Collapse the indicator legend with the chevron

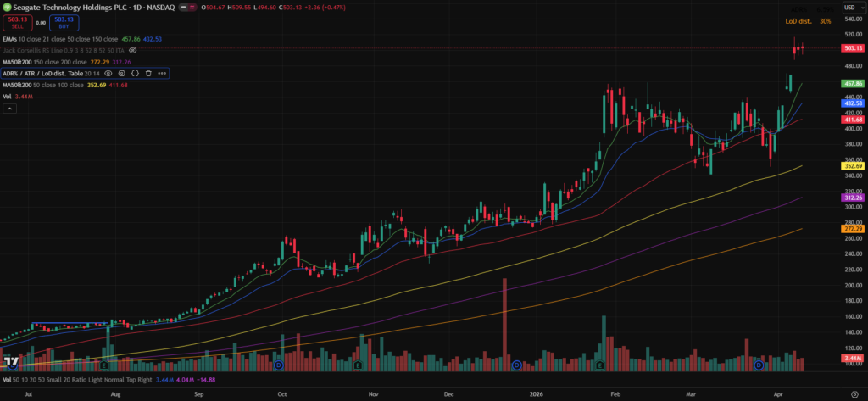[8, 109]
